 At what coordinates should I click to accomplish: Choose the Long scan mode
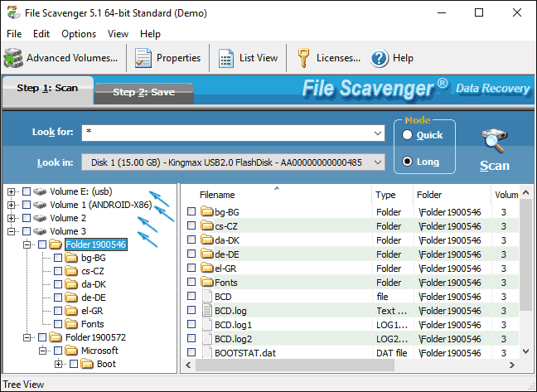coord(407,162)
